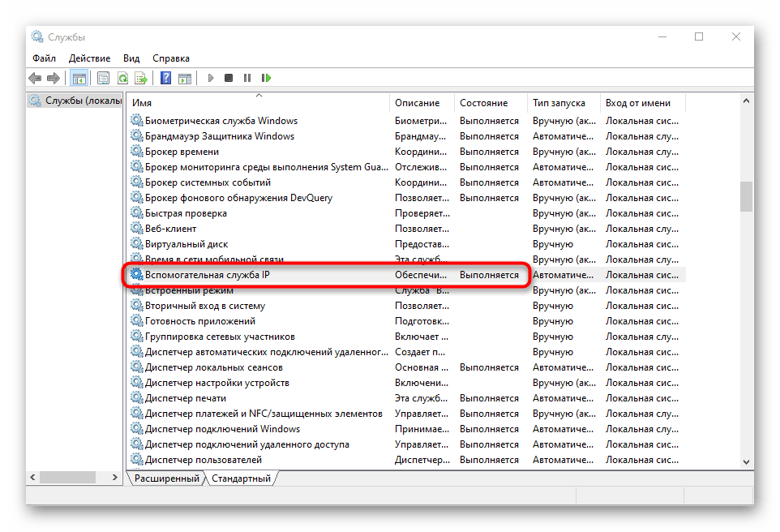Sort services by the Имя column header
The image size is (780, 532).
click(x=143, y=103)
